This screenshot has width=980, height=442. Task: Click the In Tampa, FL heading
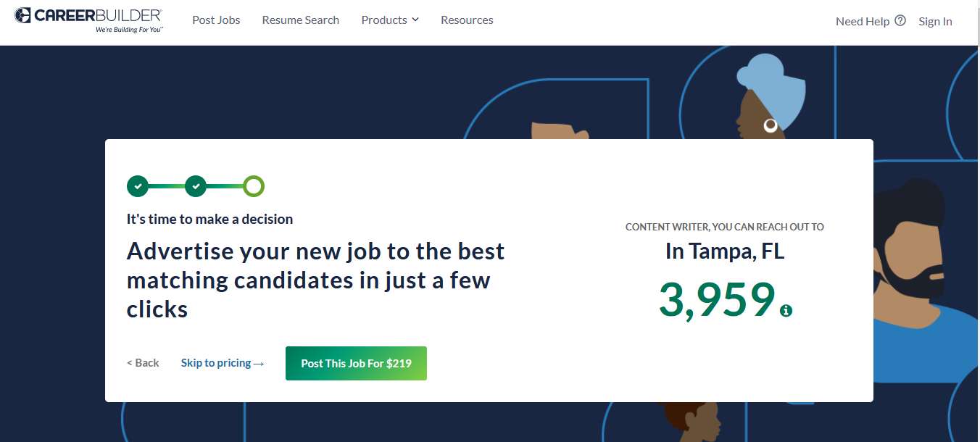(x=723, y=251)
